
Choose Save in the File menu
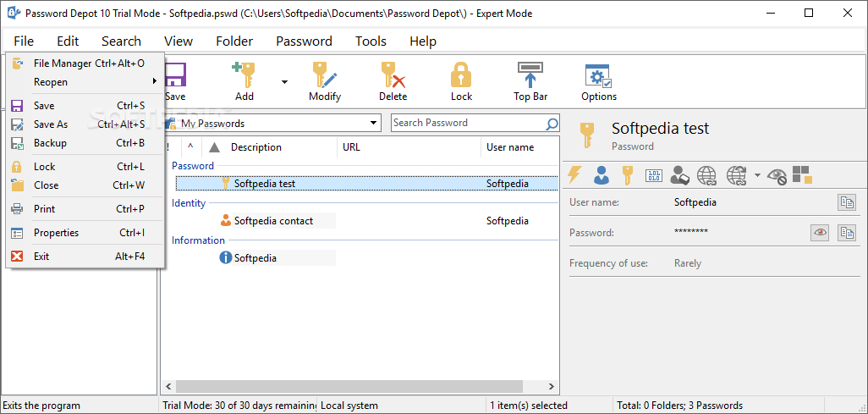[x=85, y=105]
